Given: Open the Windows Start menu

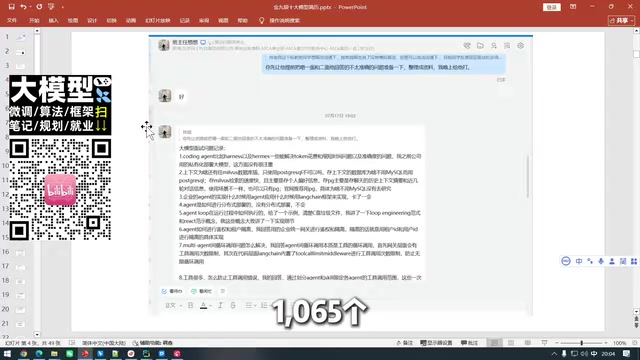Looking at the screenshot, I should [7, 354].
